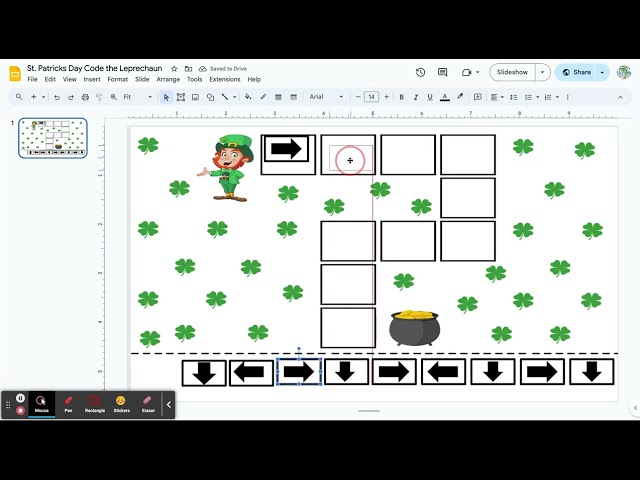Open the File menu
This screenshot has width=640, height=480.
tap(32, 79)
